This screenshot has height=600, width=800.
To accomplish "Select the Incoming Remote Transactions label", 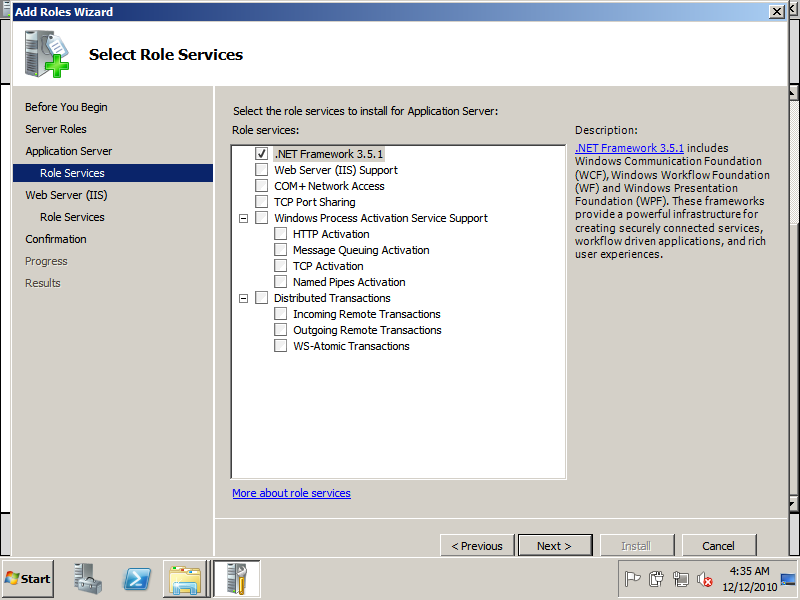I will click(x=367, y=314).
